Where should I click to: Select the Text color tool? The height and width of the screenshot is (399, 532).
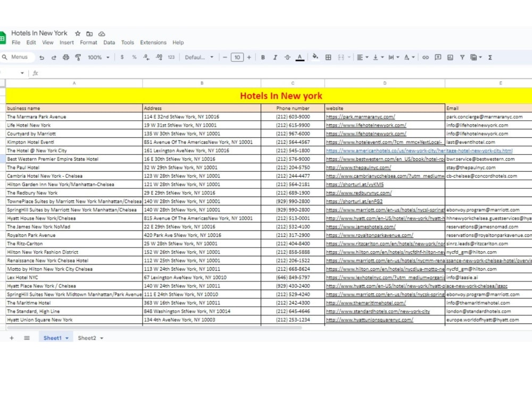301,57
